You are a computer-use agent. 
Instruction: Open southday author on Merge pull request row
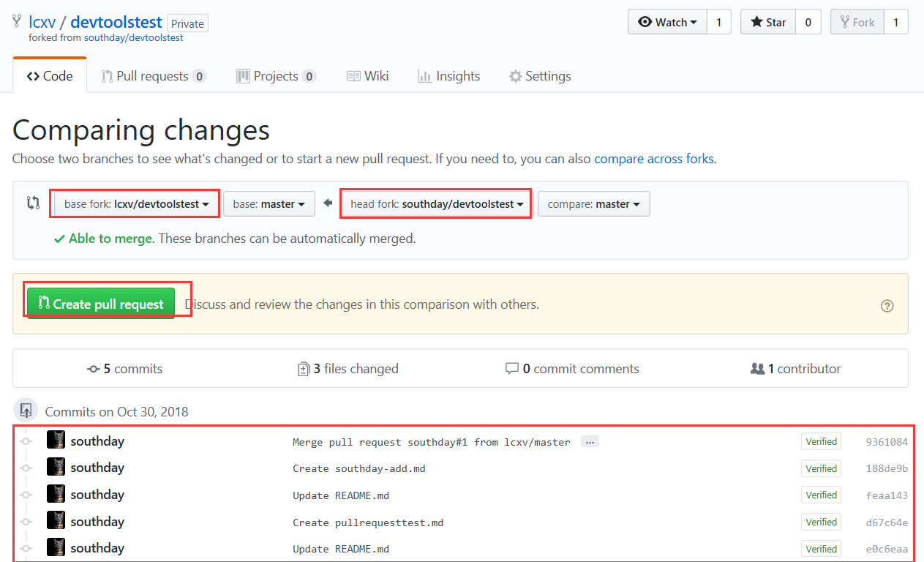click(x=97, y=441)
